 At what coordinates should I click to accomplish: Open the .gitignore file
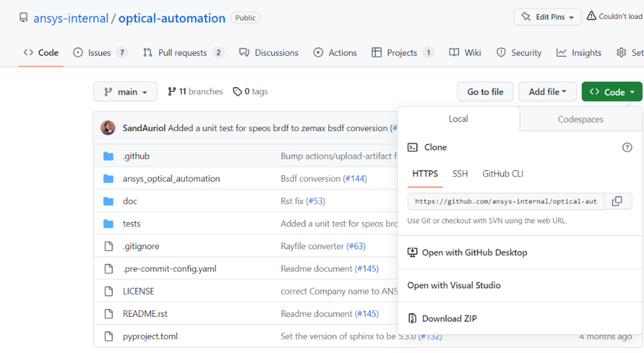[x=141, y=246]
